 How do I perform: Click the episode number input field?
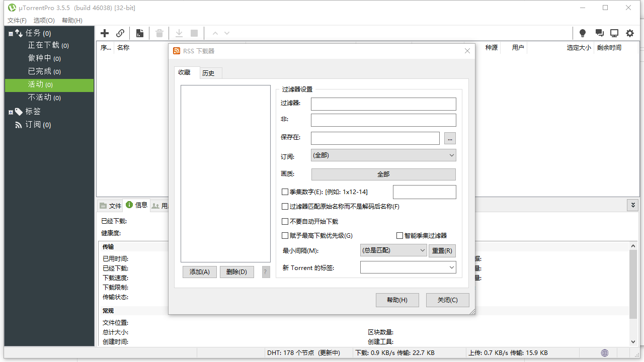tap(425, 192)
